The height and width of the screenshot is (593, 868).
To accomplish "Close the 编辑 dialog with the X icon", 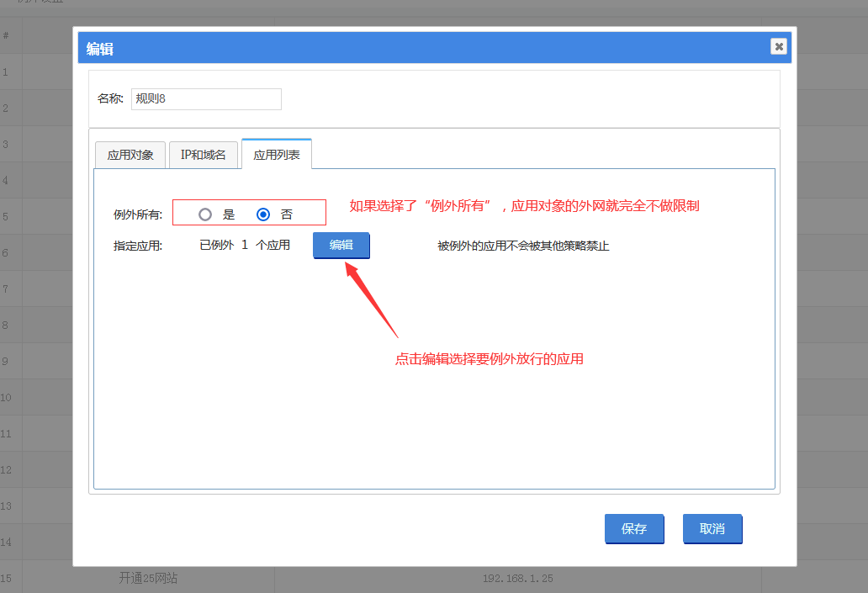I will [779, 46].
